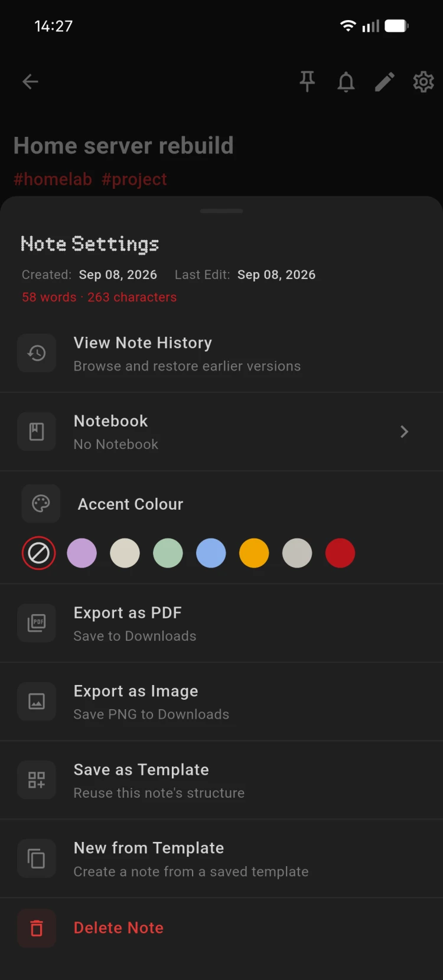Viewport: 443px width, 980px height.
Task: Pick the grey accent swatch
Action: point(297,553)
